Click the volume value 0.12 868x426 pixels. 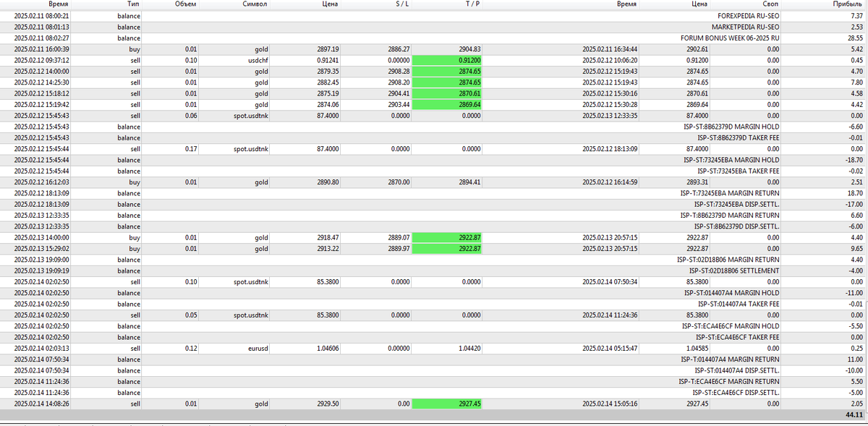190,348
